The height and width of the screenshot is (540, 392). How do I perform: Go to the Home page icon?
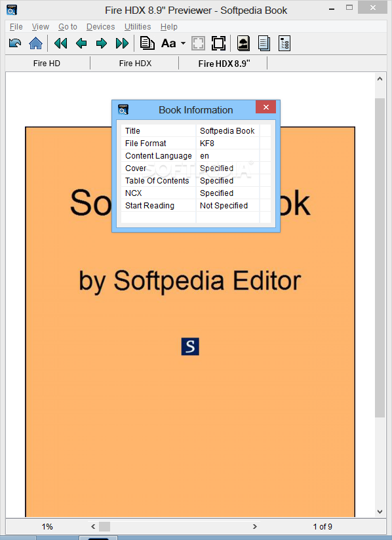click(x=35, y=43)
